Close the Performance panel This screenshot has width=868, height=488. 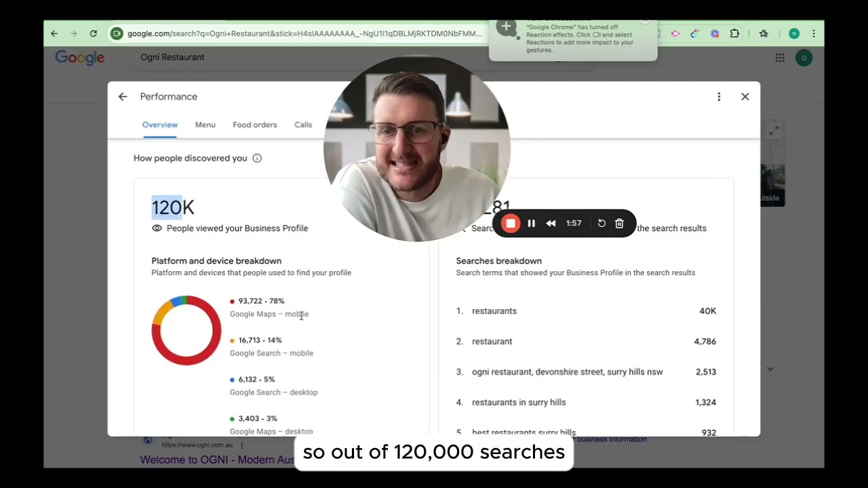coord(745,97)
